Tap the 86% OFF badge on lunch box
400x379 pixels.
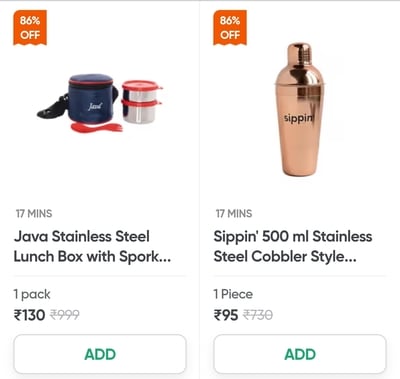[x=30, y=28]
